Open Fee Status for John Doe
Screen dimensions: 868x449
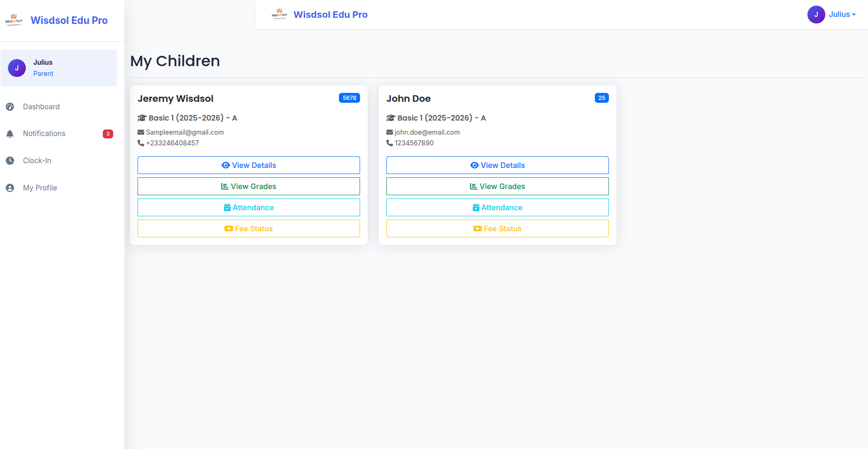(497, 228)
